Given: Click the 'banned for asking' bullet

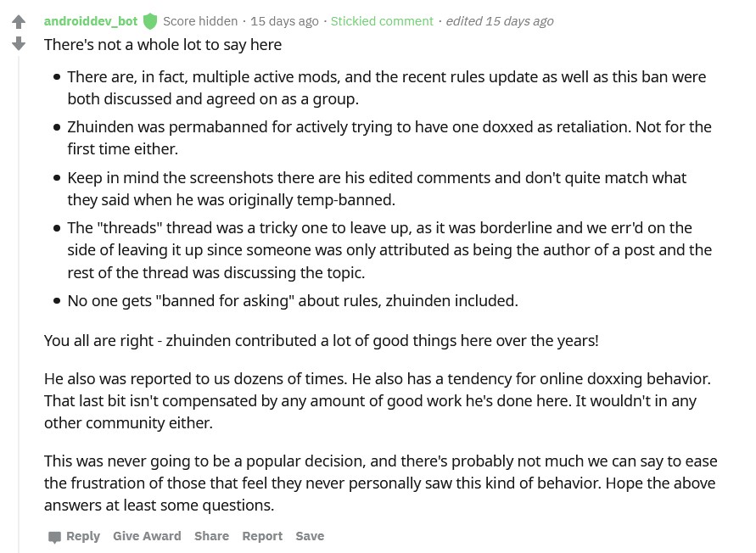Looking at the screenshot, I should [x=293, y=301].
